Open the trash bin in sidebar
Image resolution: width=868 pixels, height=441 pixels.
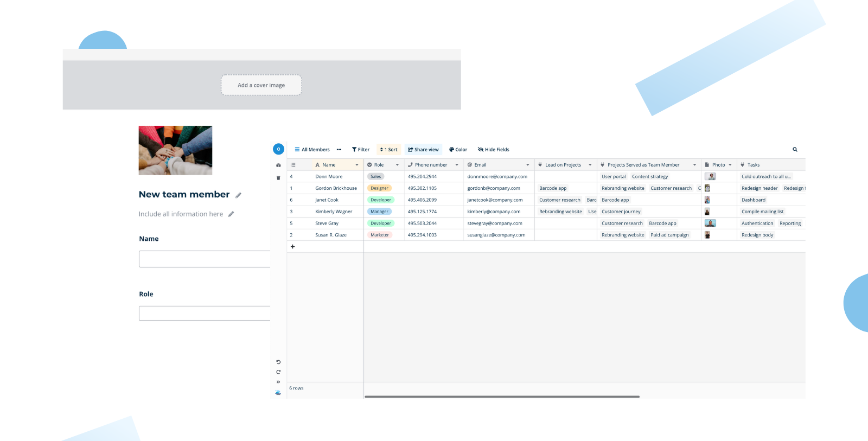coord(278,178)
